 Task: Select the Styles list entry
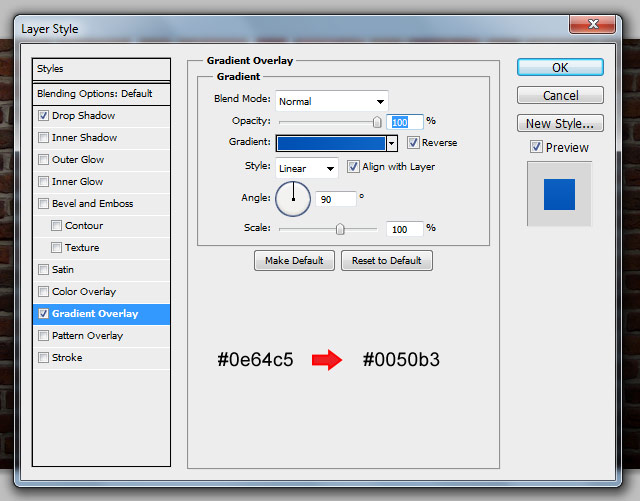(101, 69)
